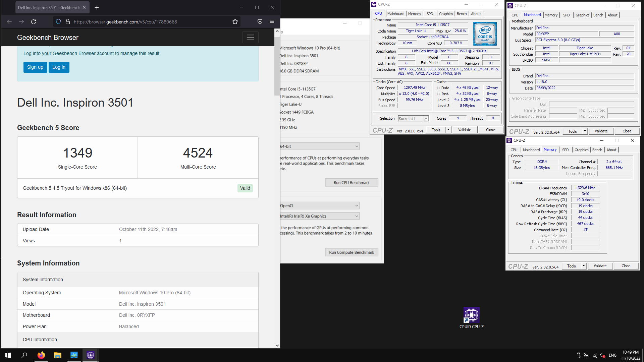Open Windows taskbar search
The width and height of the screenshot is (644, 362).
click(24, 355)
